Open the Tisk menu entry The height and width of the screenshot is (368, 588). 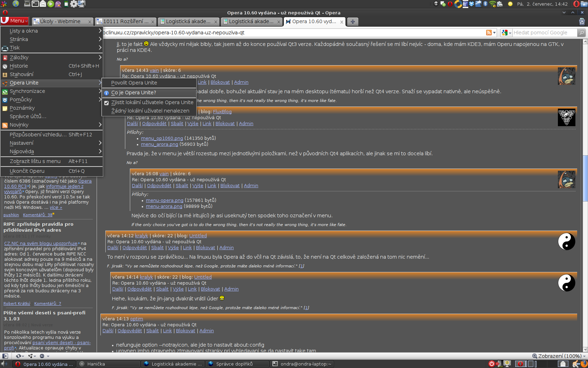point(51,48)
